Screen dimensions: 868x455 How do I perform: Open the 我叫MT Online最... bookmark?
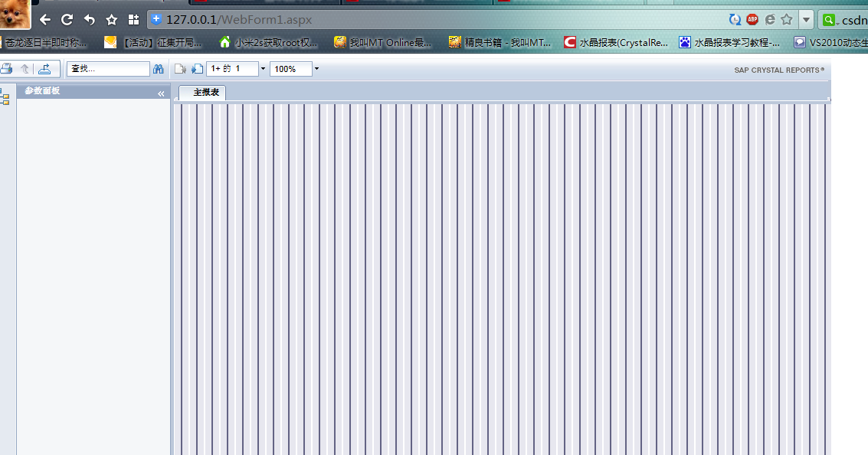click(x=382, y=42)
